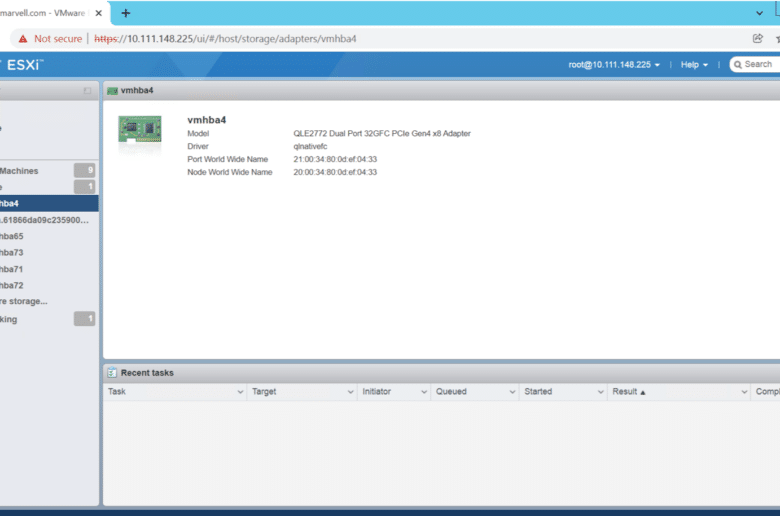Click the ESXi logo
Screen dimensions: 780x516
click(24, 65)
